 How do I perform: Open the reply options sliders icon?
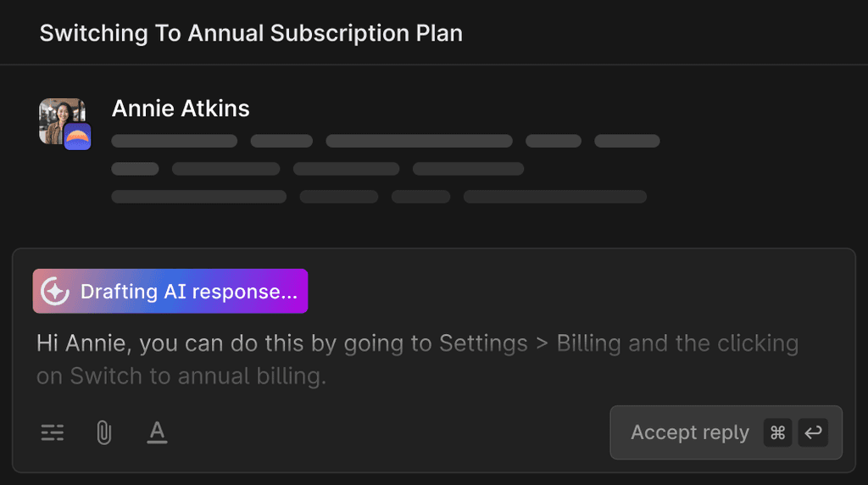(53, 432)
